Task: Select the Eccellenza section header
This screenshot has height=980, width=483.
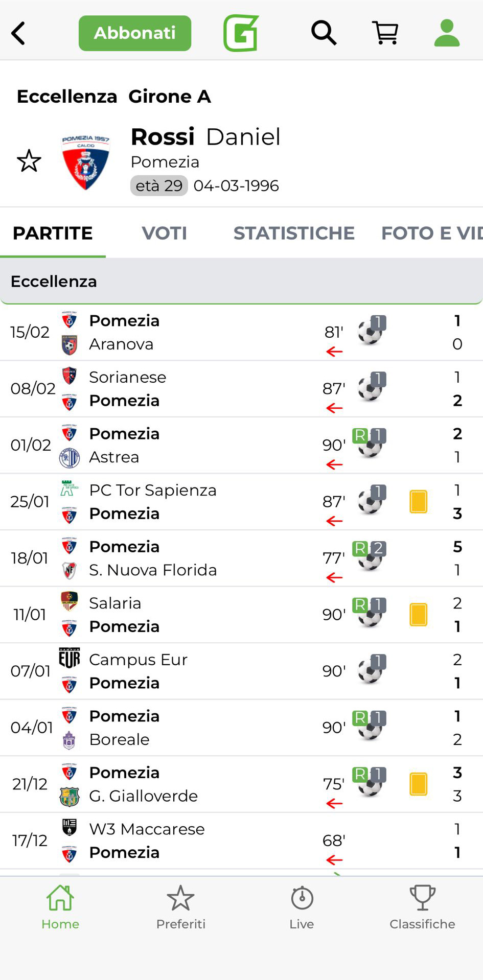Action: (x=241, y=281)
